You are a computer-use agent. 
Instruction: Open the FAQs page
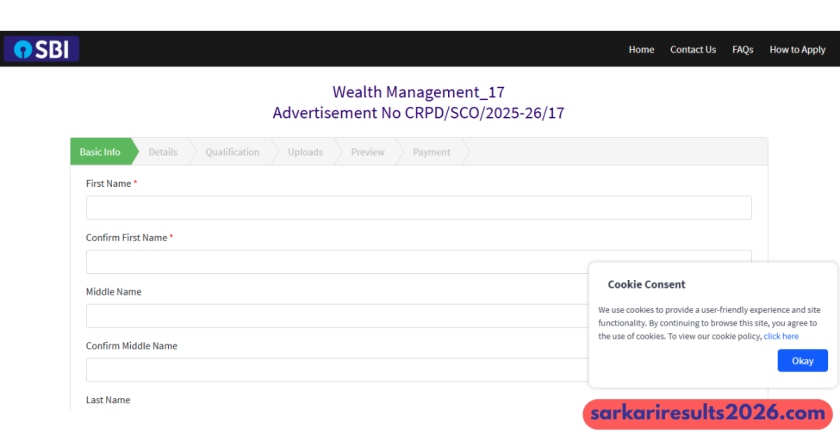[x=742, y=50]
